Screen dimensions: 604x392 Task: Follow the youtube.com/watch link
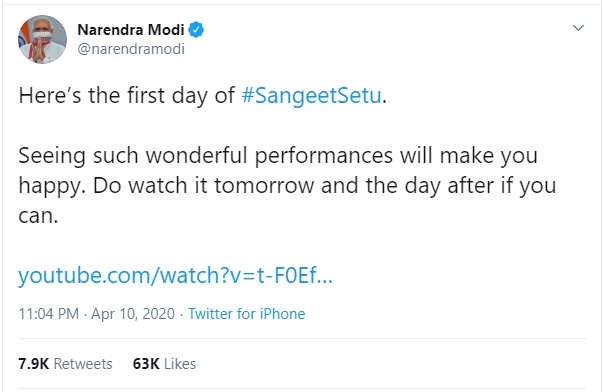coord(175,276)
